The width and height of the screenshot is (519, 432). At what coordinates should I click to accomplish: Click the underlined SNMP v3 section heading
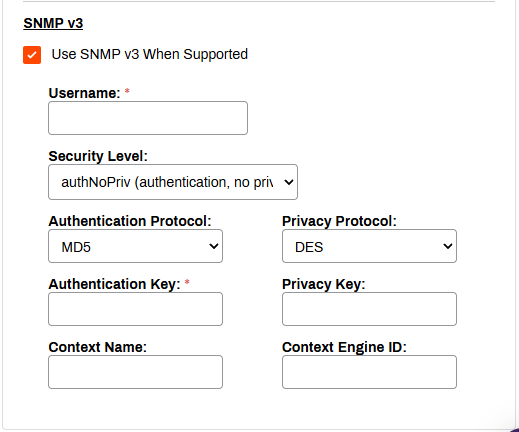[53, 23]
